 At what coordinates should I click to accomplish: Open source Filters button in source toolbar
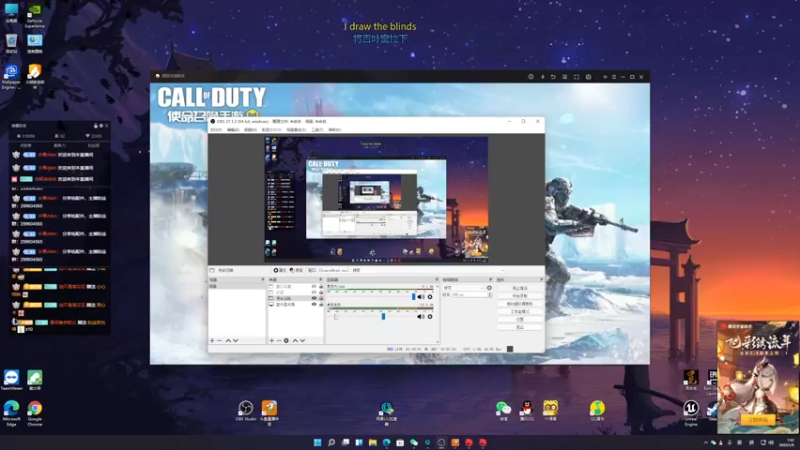[296, 270]
